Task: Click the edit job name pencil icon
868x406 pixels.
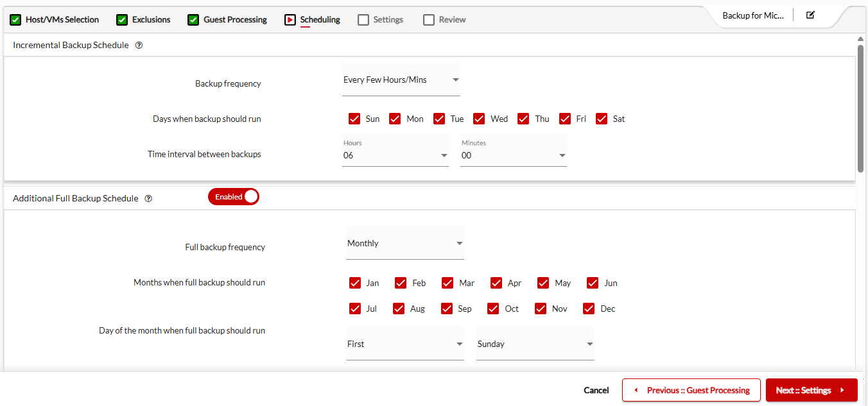Action: [x=810, y=15]
